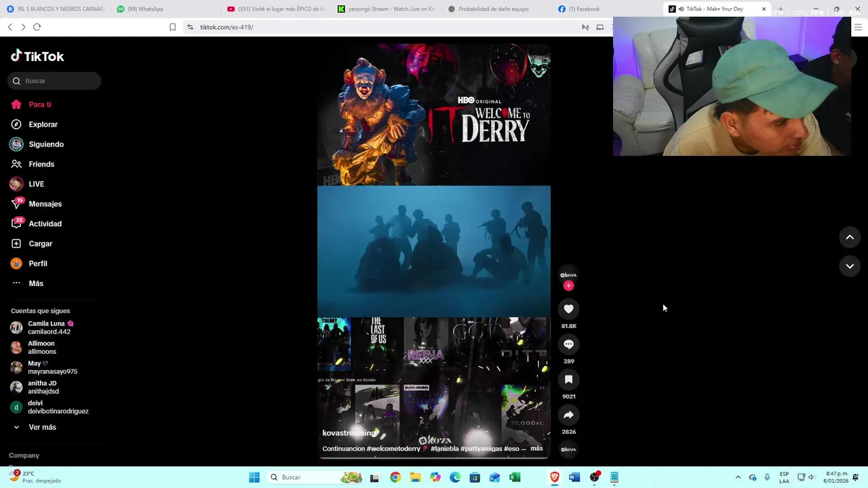The image size is (868, 488).
Task: Click the #laniebla hashtag
Action: [x=444, y=449]
